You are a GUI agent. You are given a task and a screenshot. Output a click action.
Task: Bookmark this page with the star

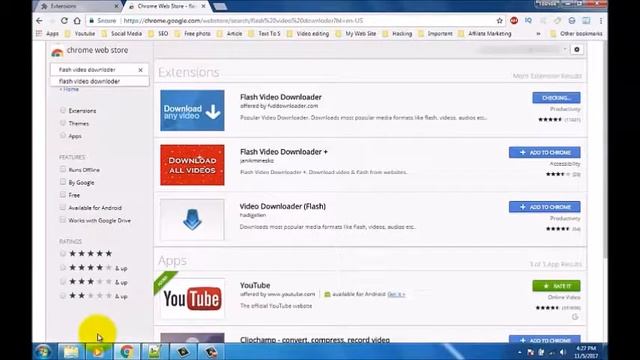point(499,20)
